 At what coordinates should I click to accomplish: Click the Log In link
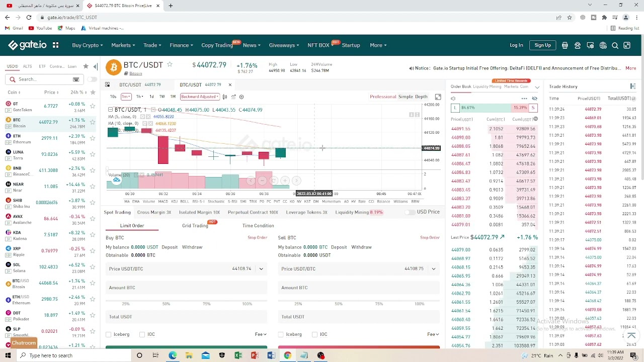pos(516,45)
